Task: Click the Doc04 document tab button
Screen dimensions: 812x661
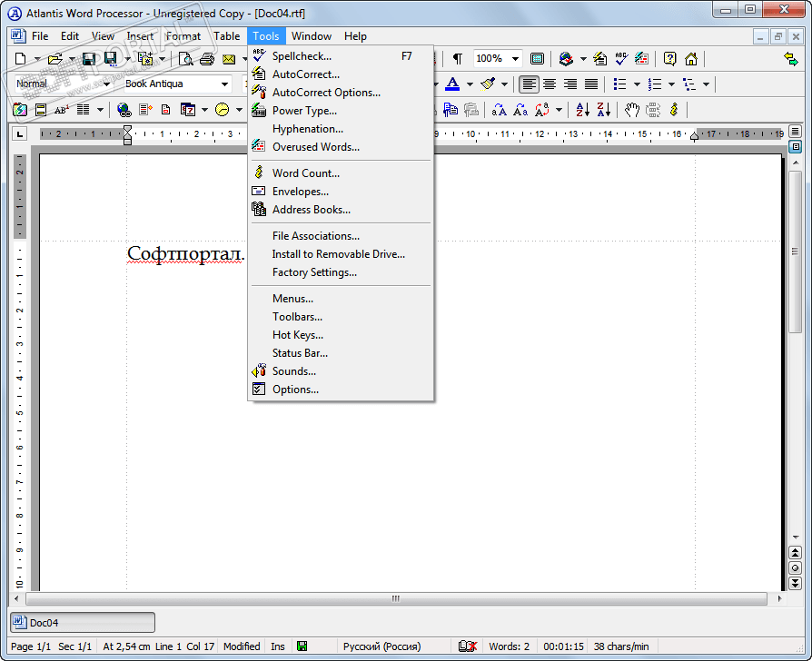Action: tap(83, 623)
